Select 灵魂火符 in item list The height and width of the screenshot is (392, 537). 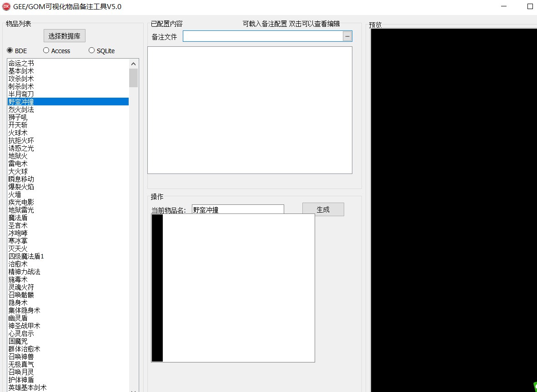[68, 287]
